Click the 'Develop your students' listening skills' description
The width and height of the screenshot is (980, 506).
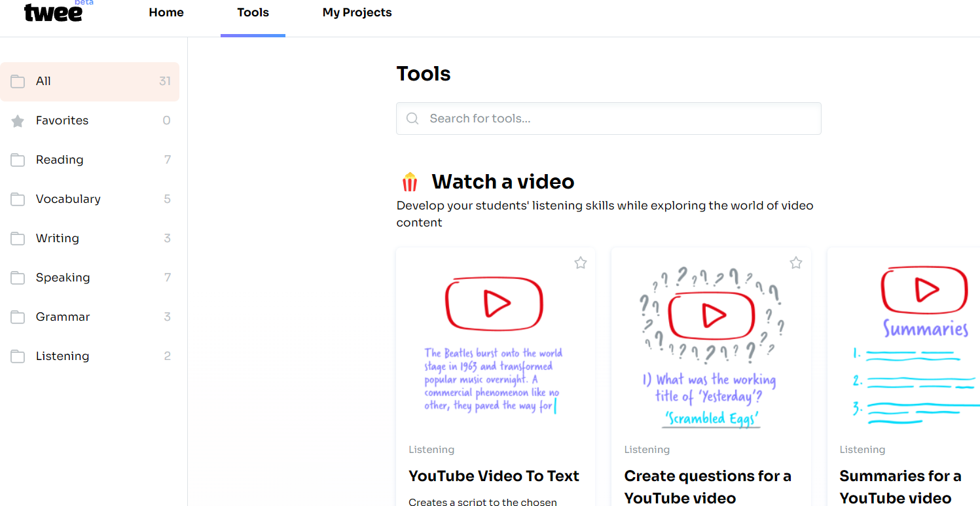(605, 214)
